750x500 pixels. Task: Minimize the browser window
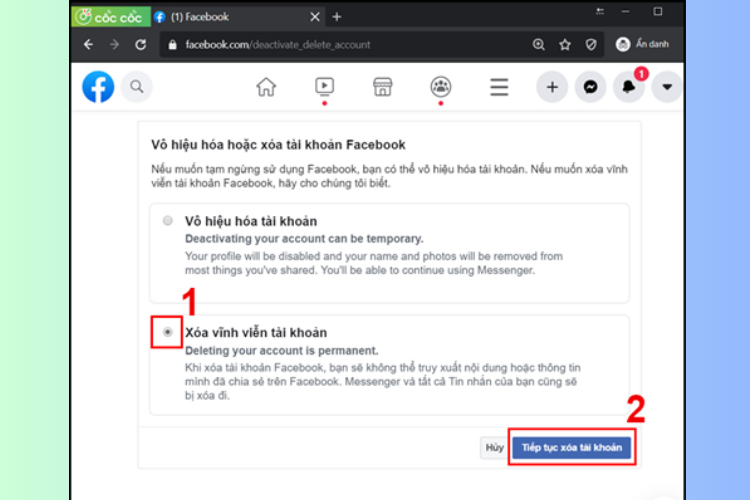(x=626, y=11)
